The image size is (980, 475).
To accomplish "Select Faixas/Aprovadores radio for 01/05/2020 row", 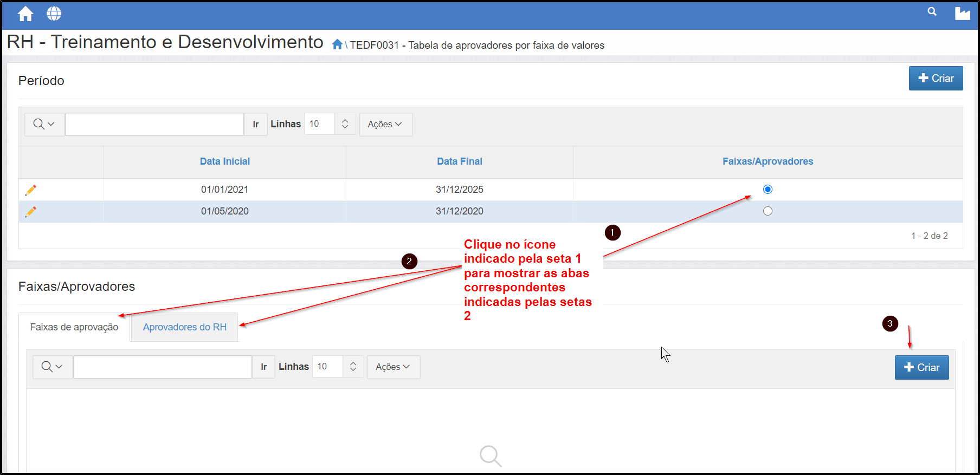I will pos(768,211).
